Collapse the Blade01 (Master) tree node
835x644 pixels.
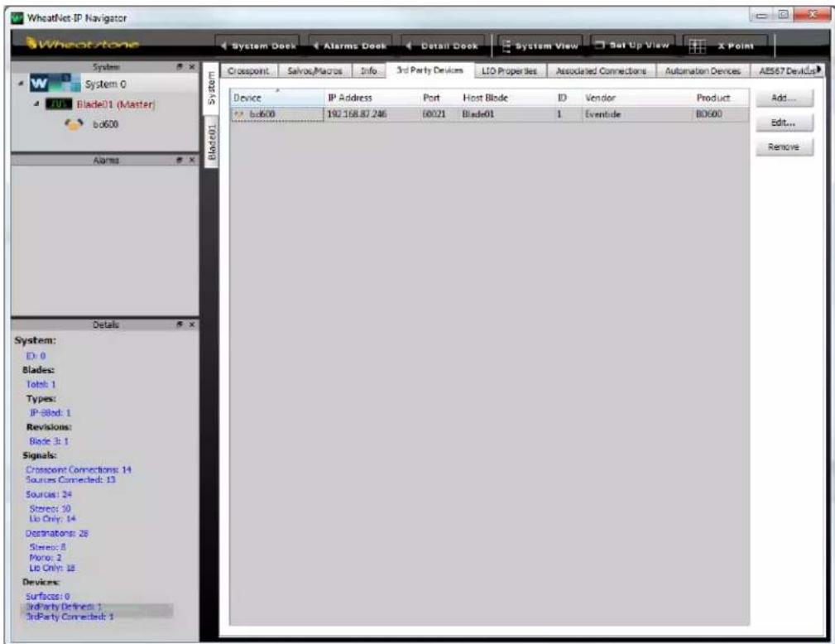(36, 103)
